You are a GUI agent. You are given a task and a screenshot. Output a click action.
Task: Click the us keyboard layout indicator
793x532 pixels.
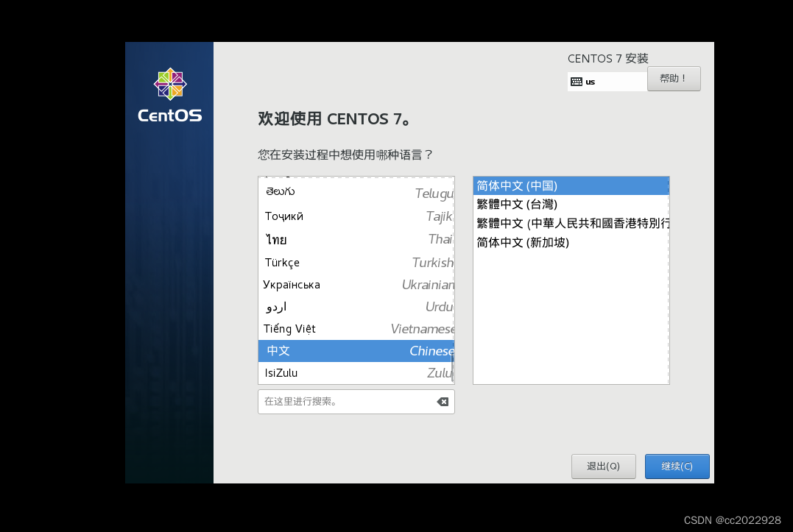click(607, 82)
